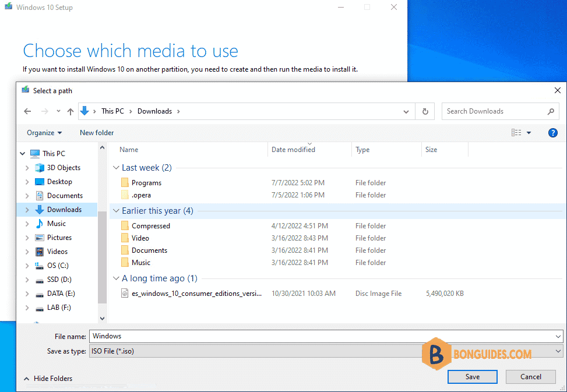Viewport: 567px width, 392px height.
Task: Close the Windows 10 Setup window
Action: click(394, 7)
